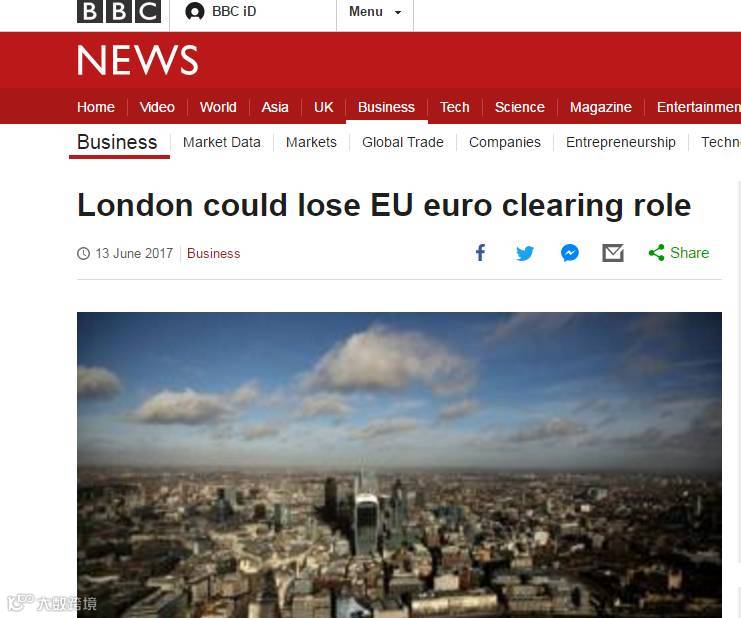Expand the Menu dropdown

pos(375,12)
